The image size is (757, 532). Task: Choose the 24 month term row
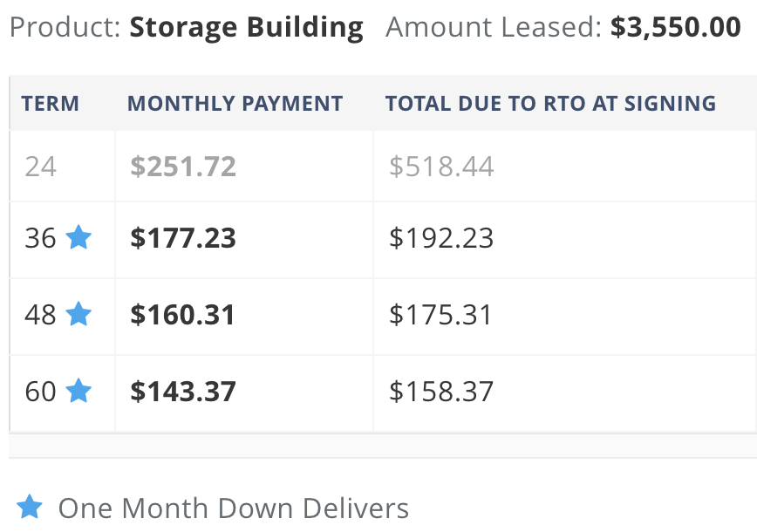coord(384,166)
